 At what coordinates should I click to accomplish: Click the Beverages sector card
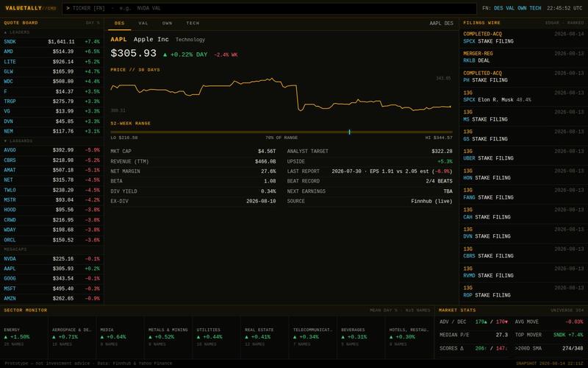pyautogui.click(x=361, y=337)
